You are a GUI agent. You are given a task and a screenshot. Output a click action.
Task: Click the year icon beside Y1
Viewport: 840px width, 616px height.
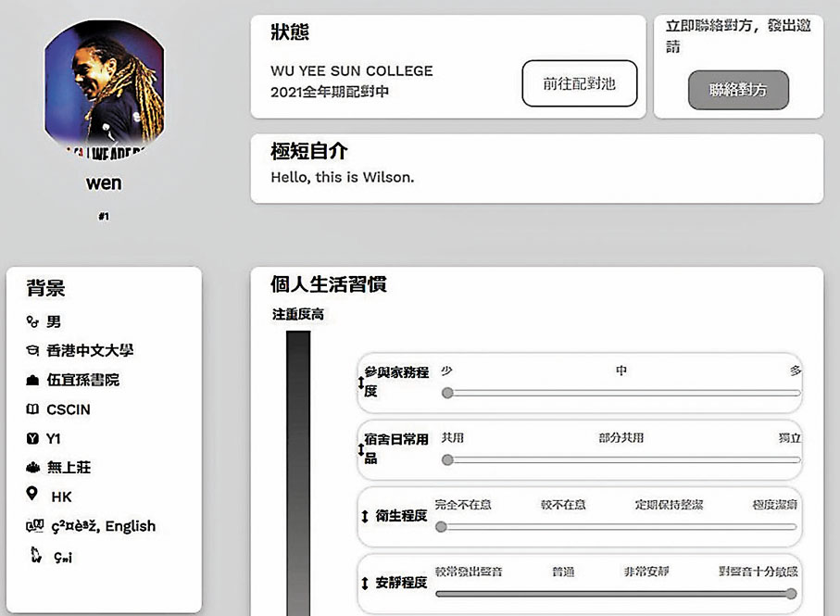point(33,439)
